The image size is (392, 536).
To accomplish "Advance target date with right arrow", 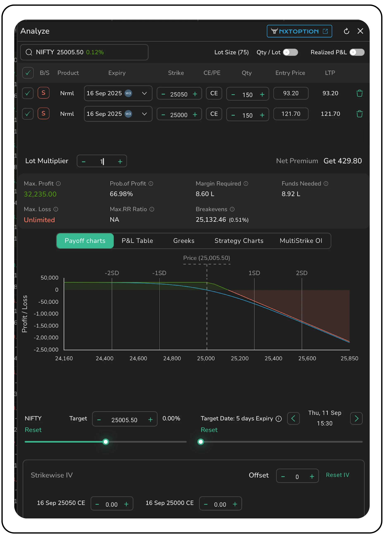I will [x=356, y=419].
